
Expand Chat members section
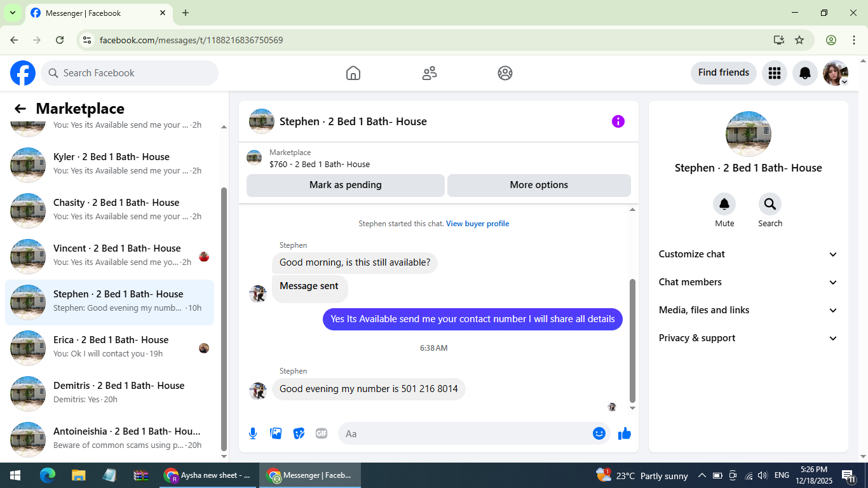click(x=748, y=282)
